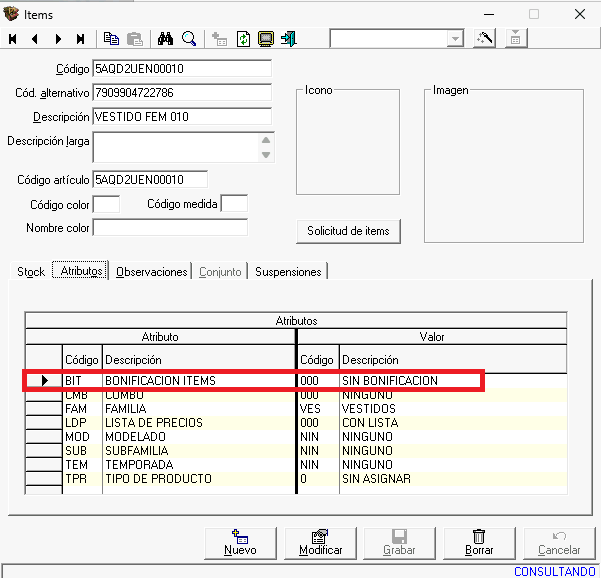The image size is (601, 578).
Task: Click the magnifying glass icon
Action: (188, 39)
